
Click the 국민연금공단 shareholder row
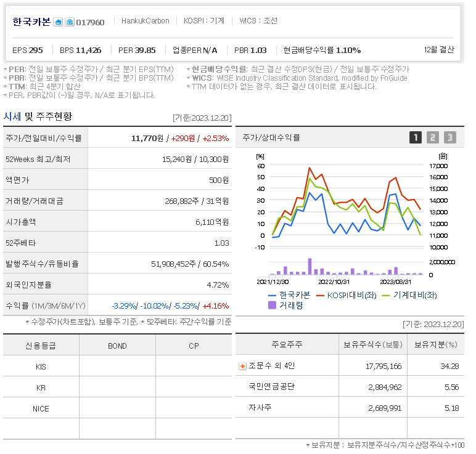[350, 387]
